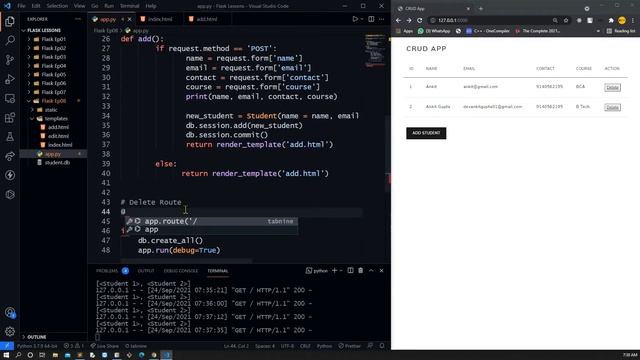Open the Explorer view in the activity bar

click(10, 21)
